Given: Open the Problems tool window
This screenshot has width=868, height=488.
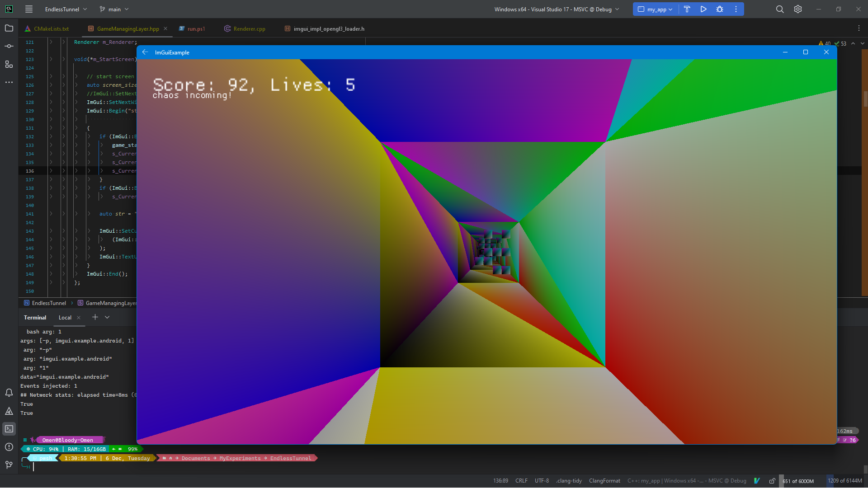Looking at the screenshot, I should 9,447.
